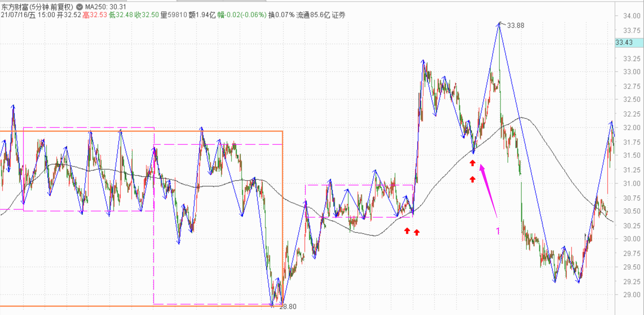Screen dimensions: 644x315
Task: Click the left red arrow of the bottom pair
Action: coord(407,231)
